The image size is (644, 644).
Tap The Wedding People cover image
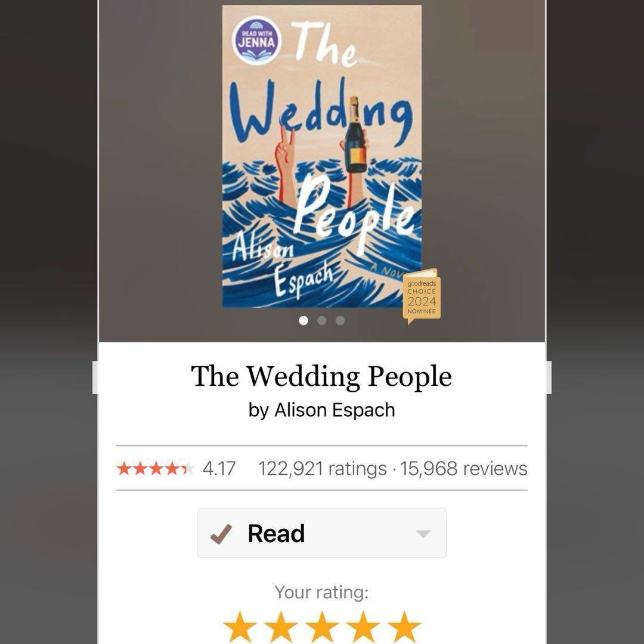pos(322,156)
